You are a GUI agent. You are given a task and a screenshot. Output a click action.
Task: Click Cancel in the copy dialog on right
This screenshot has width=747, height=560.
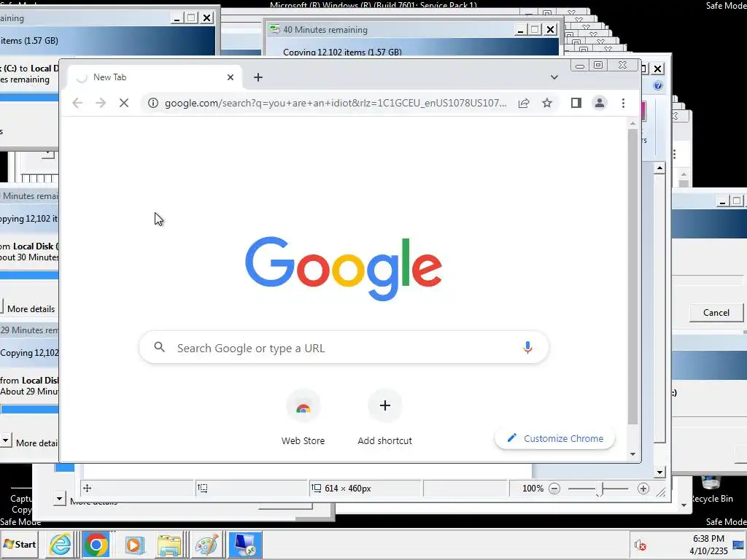click(x=716, y=313)
